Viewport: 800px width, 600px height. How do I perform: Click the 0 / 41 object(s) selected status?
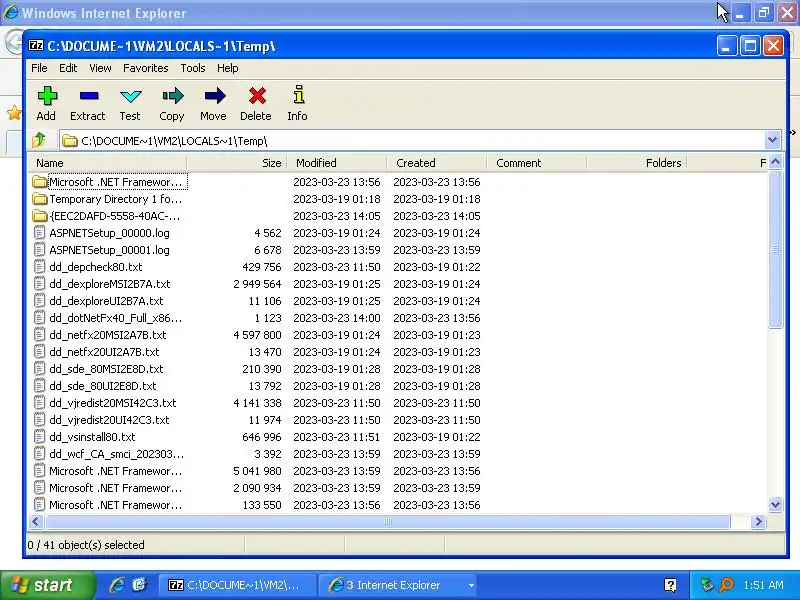click(86, 545)
